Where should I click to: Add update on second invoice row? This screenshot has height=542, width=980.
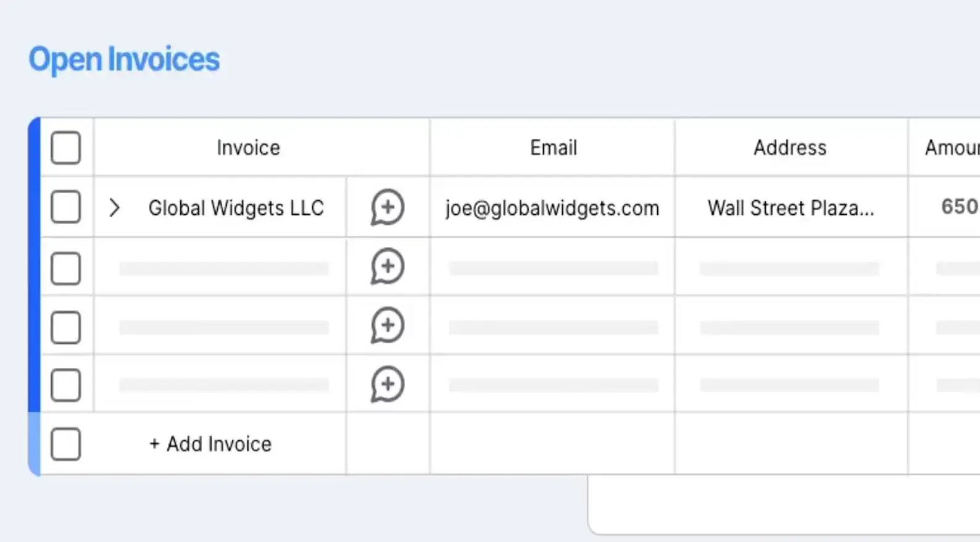click(x=388, y=267)
